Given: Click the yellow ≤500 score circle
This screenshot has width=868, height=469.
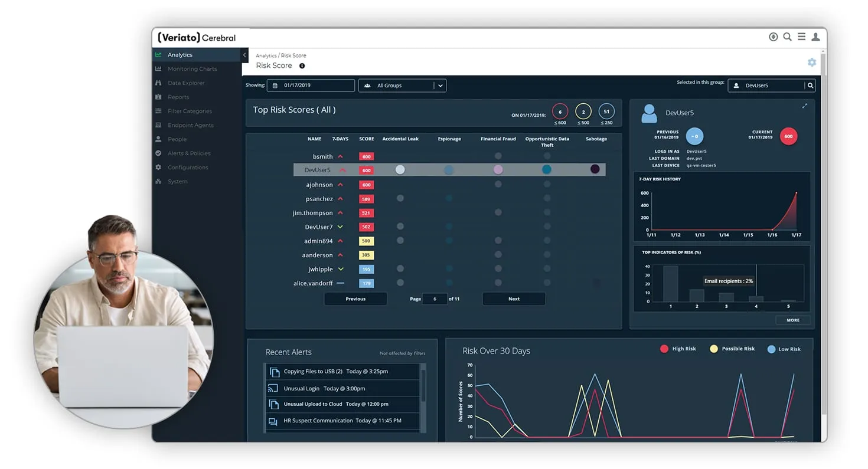Looking at the screenshot, I should [583, 111].
